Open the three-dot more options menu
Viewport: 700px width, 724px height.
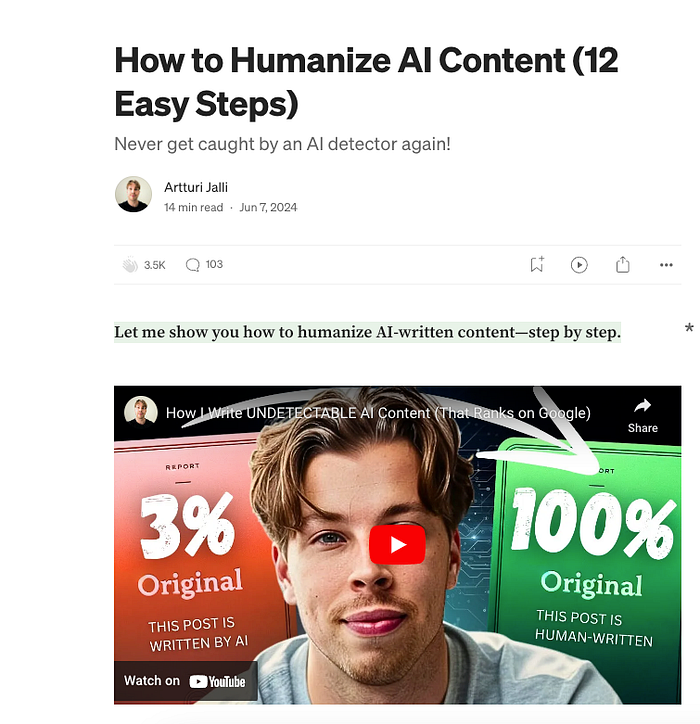[666, 265]
